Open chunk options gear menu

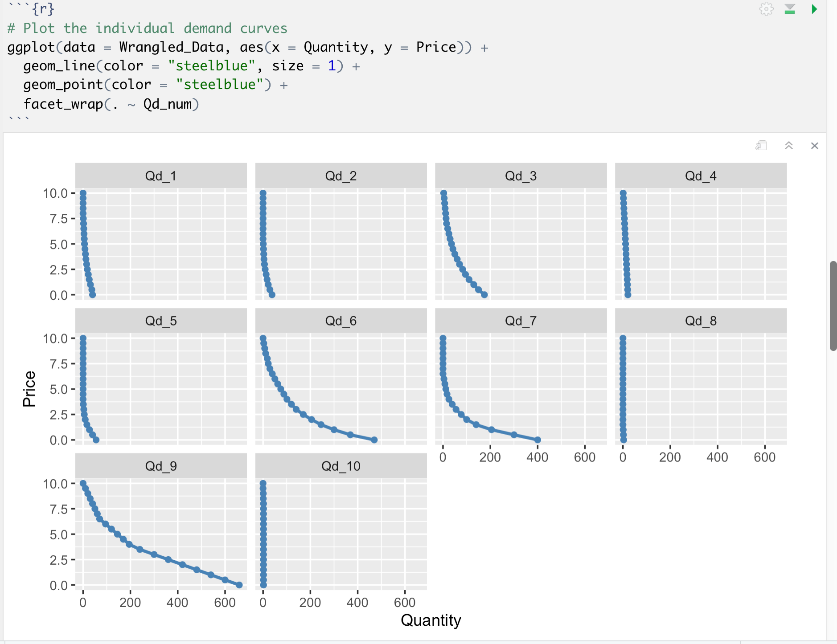pos(766,9)
